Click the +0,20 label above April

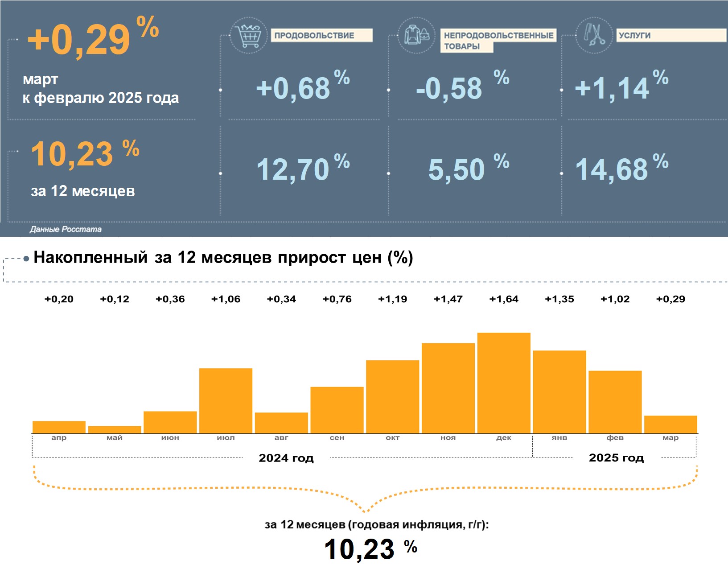[59, 299]
